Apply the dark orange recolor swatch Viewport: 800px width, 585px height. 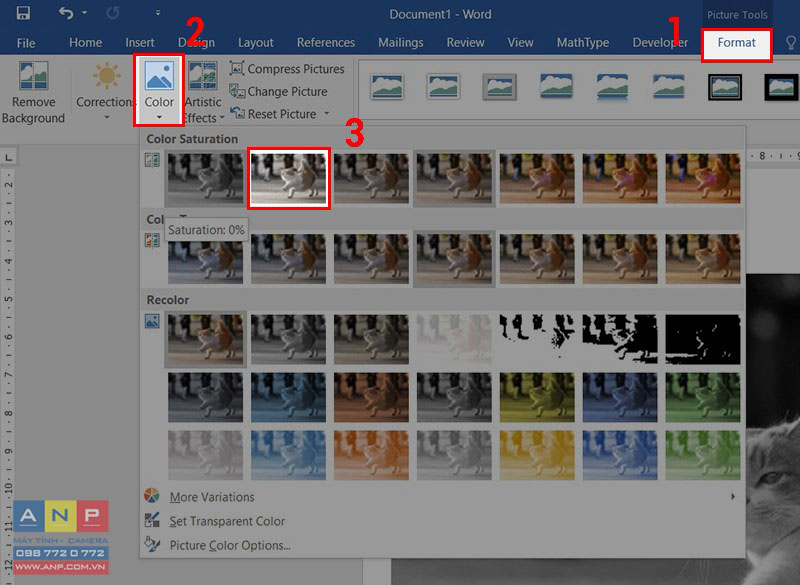pyautogui.click(x=371, y=397)
